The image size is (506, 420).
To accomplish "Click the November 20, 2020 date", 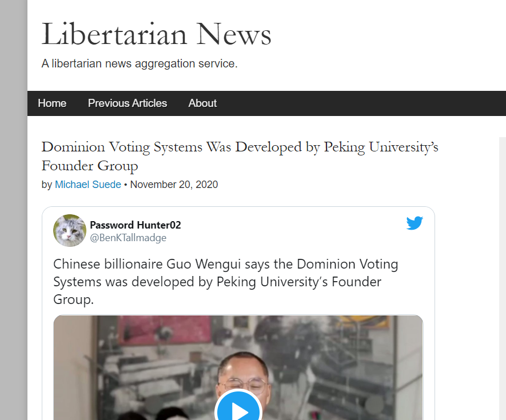I will click(x=174, y=185).
